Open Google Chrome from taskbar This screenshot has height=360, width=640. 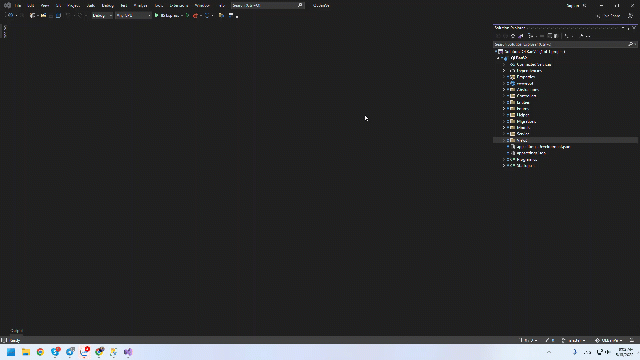40,352
